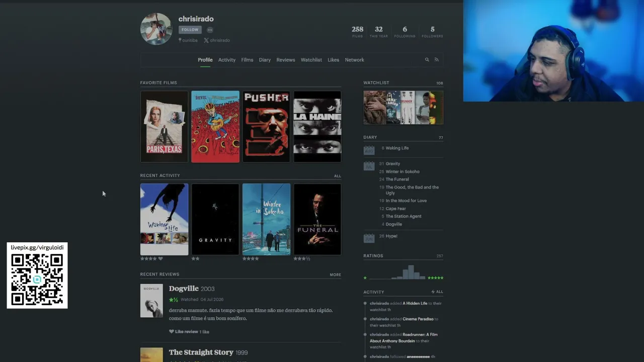The height and width of the screenshot is (362, 644).
Task: Open the La Haine favorite poster
Action: [x=317, y=127]
